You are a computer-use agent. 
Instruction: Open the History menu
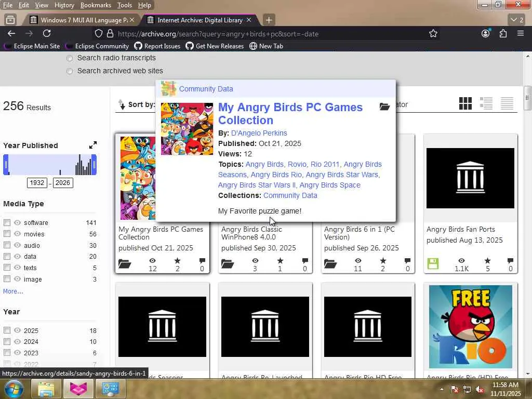click(x=64, y=5)
